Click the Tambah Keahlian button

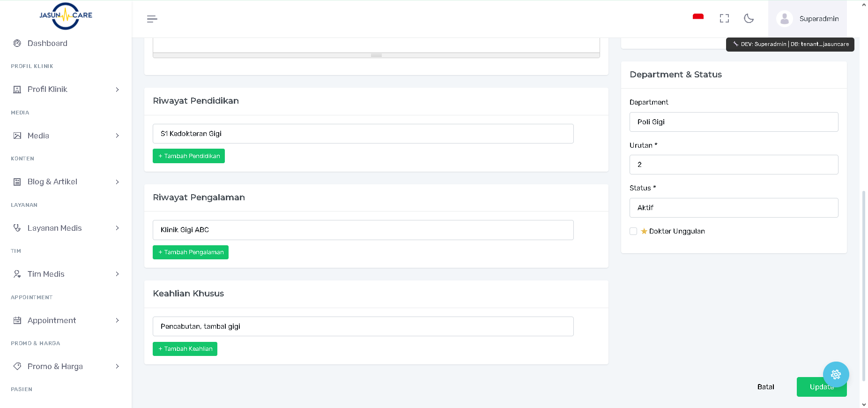click(x=185, y=349)
